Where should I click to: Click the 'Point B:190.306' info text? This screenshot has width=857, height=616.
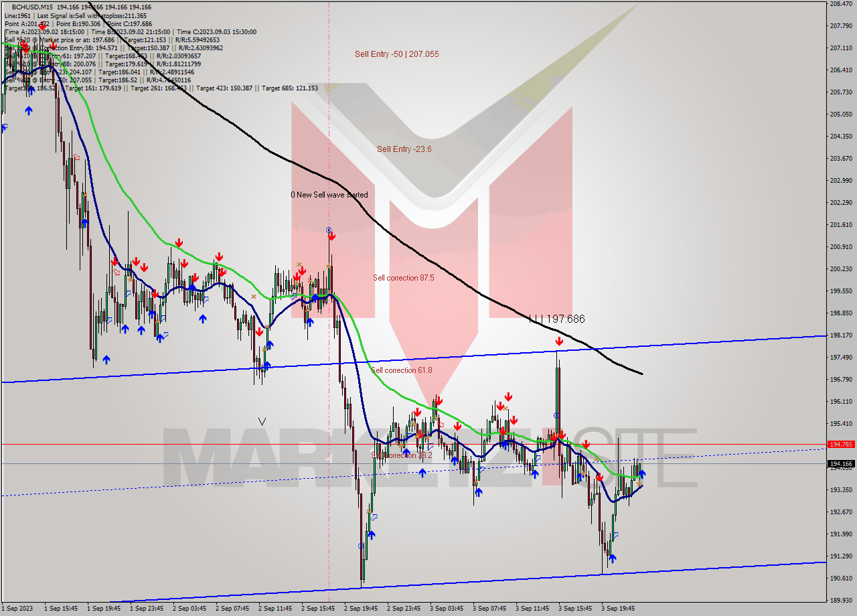77,23
